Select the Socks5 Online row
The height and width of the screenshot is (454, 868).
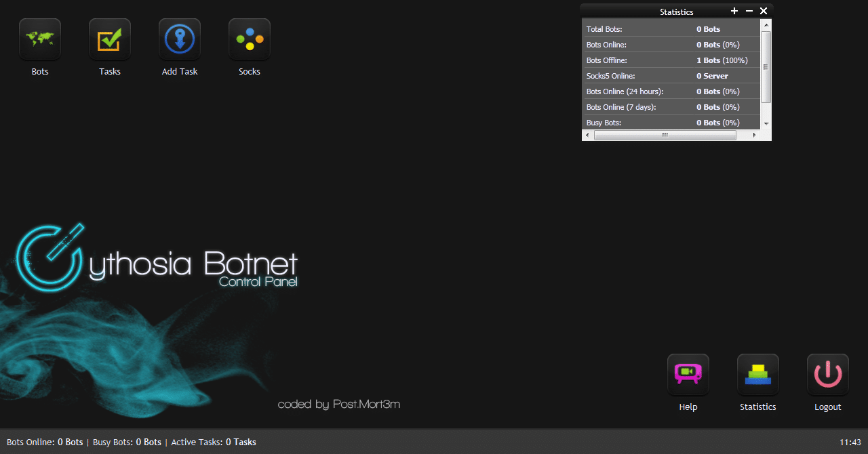[671, 76]
